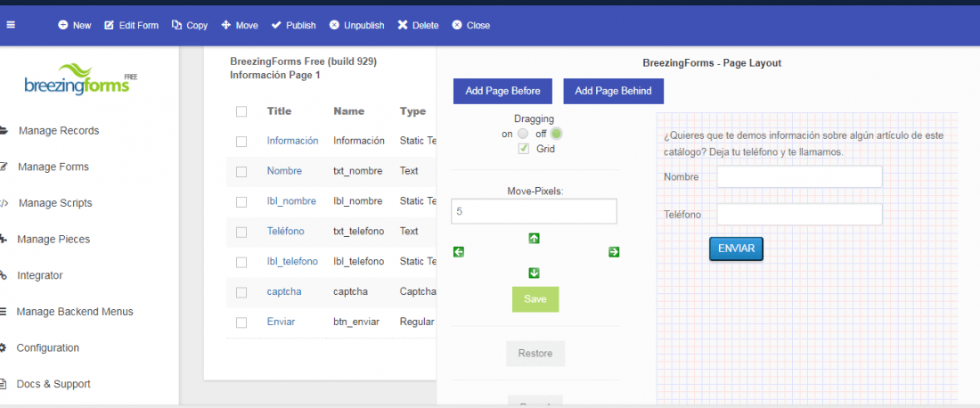This screenshot has height=408, width=980.
Task: Open the Nombre element link
Action: click(284, 171)
